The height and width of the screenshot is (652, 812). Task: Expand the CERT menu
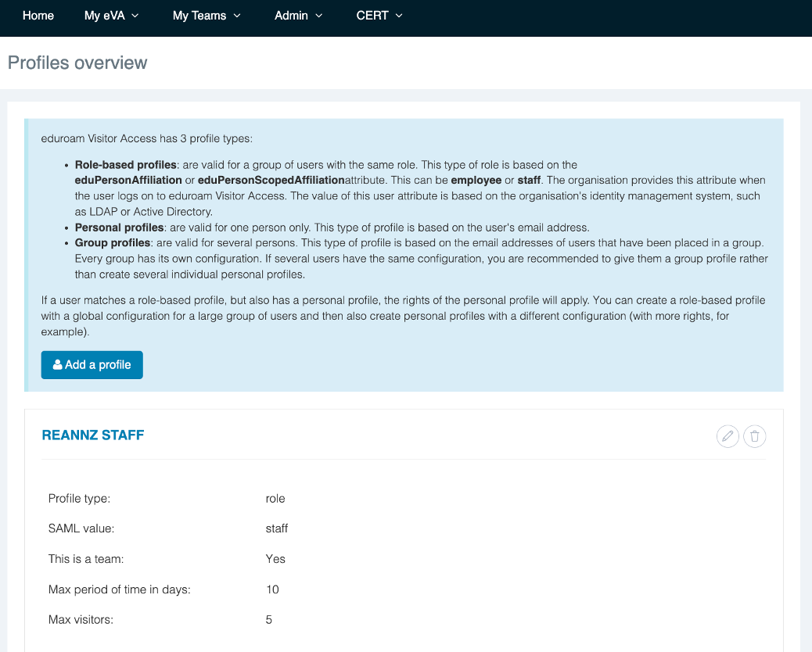[379, 16]
